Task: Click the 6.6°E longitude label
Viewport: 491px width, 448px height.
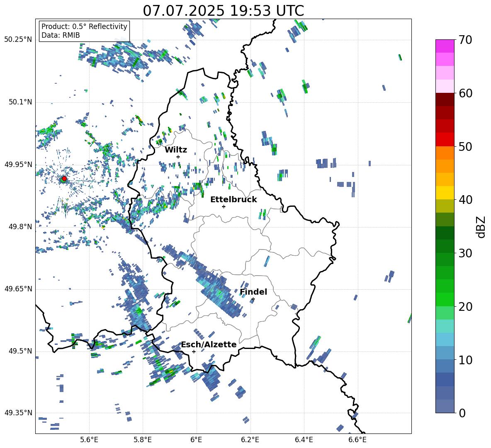Action: coord(357,440)
